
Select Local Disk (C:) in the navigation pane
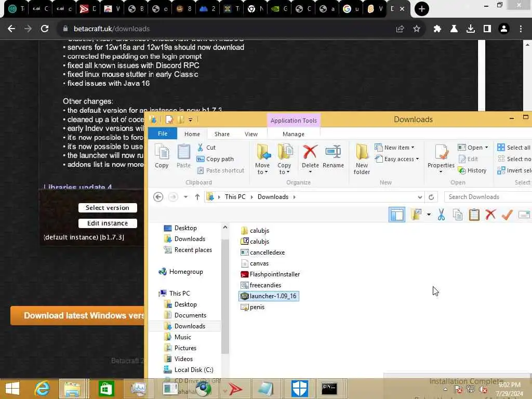pos(189,370)
